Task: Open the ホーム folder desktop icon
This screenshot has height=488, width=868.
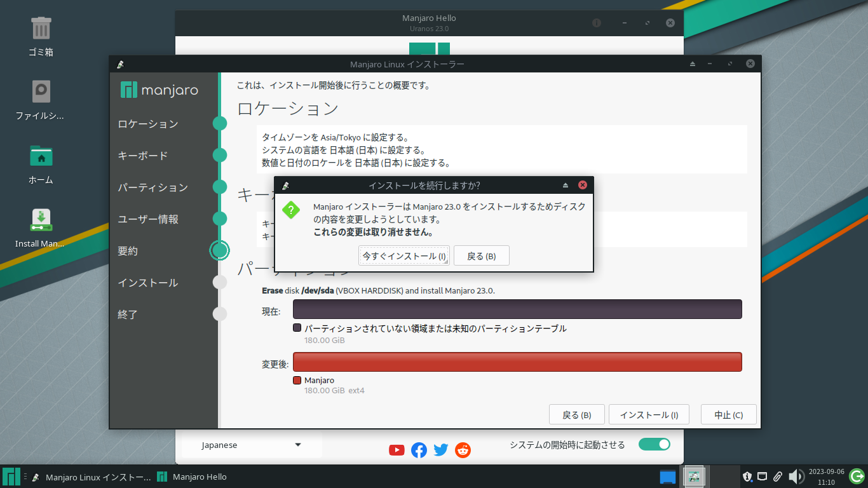Action: pyautogui.click(x=41, y=156)
